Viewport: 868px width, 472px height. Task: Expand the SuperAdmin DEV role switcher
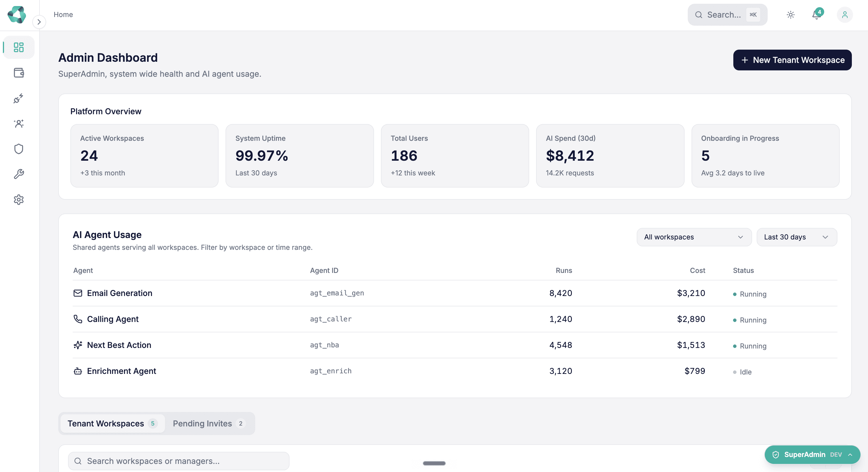click(x=812, y=454)
